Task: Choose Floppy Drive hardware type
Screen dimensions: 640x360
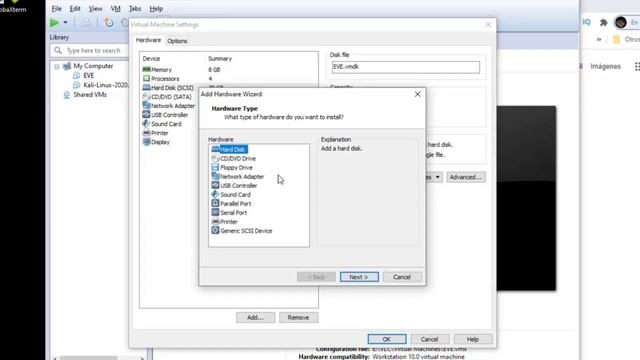Action: point(232,167)
